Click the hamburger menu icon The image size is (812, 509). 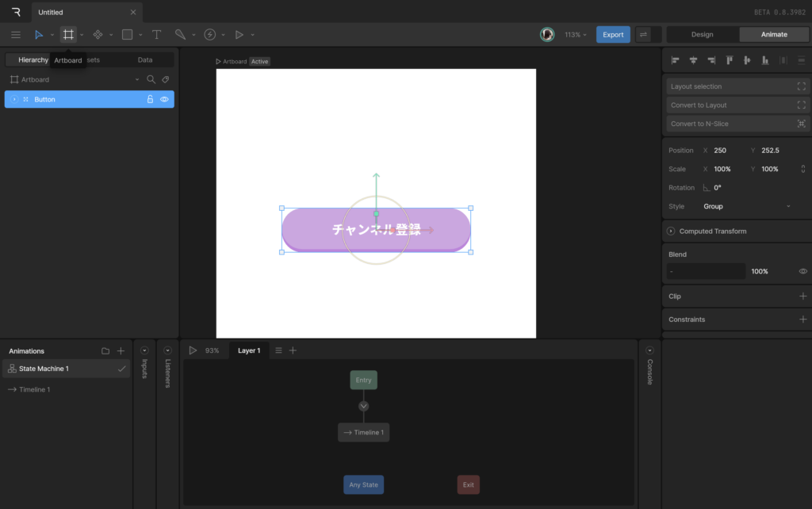tap(16, 35)
